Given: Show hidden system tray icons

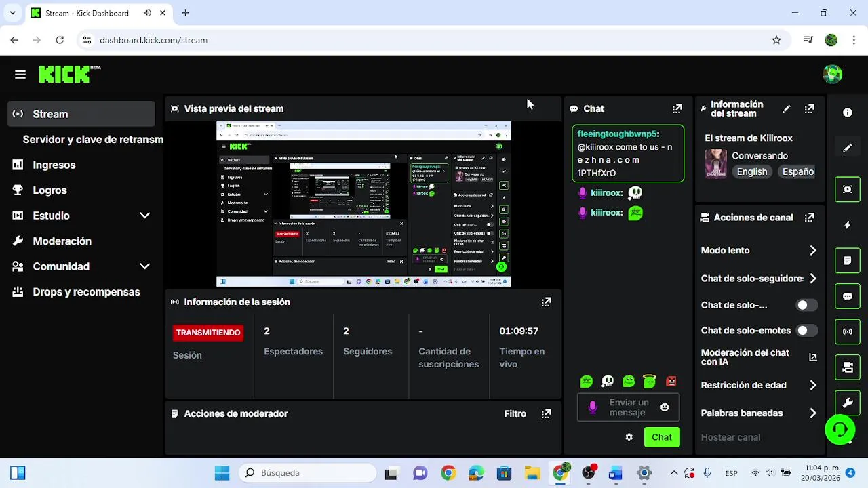Looking at the screenshot, I should click(x=674, y=473).
